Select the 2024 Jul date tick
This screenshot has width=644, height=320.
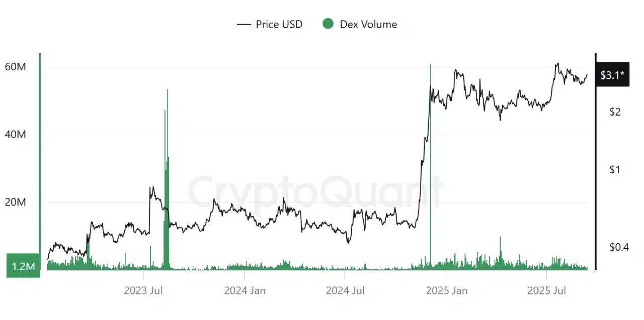pyautogui.click(x=346, y=290)
